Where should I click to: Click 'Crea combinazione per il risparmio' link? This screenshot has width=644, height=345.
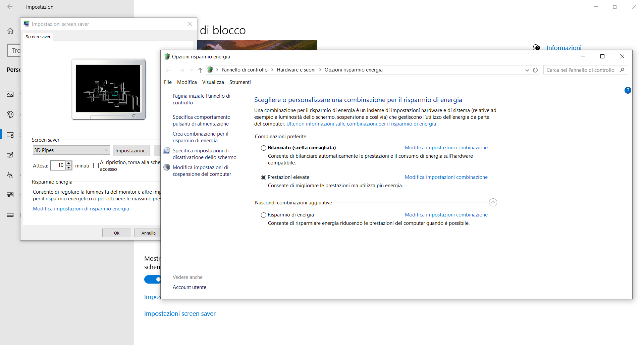tap(201, 137)
